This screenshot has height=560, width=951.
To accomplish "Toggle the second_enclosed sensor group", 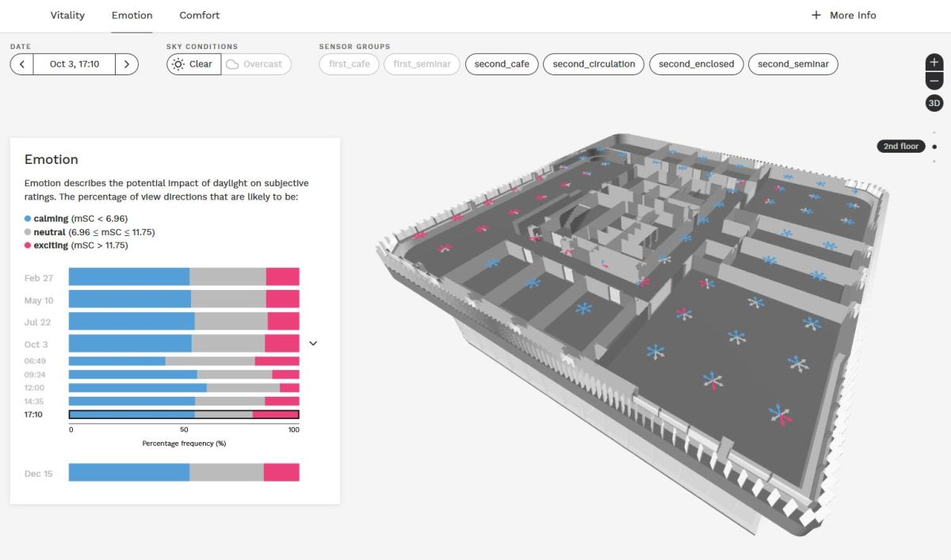I will [695, 64].
